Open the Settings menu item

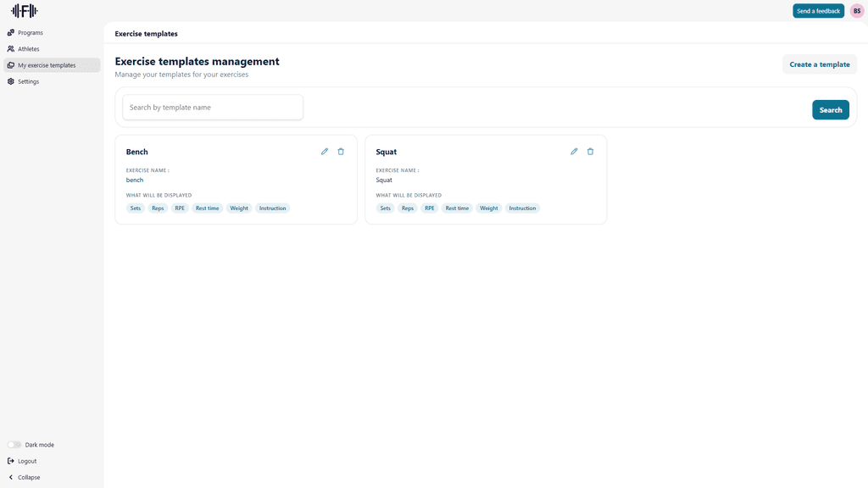point(28,81)
